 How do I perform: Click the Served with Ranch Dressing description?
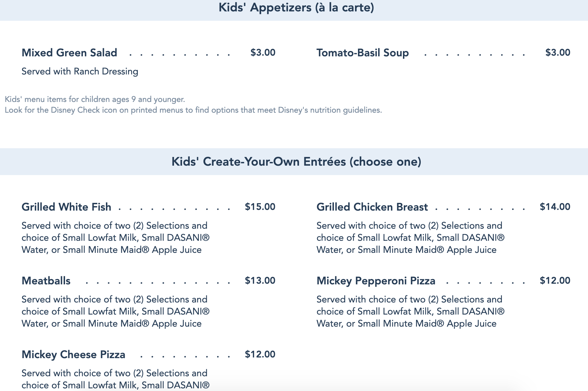point(80,71)
